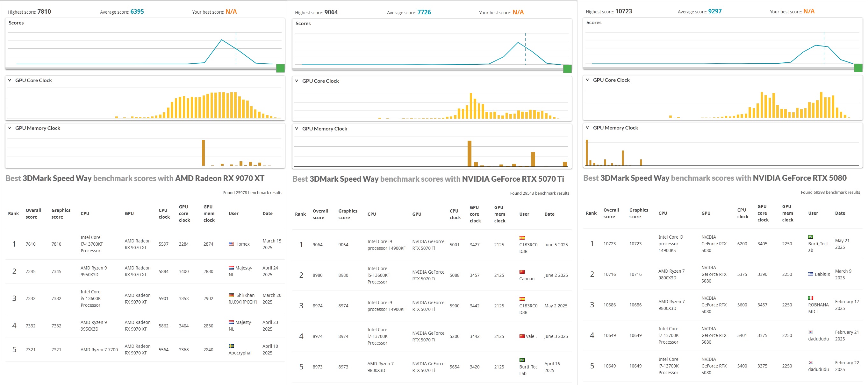This screenshot has height=385, width=868.
Task: Collapse GPU Memory Clock in the RTX 5070 Ti panel
Action: point(297,129)
